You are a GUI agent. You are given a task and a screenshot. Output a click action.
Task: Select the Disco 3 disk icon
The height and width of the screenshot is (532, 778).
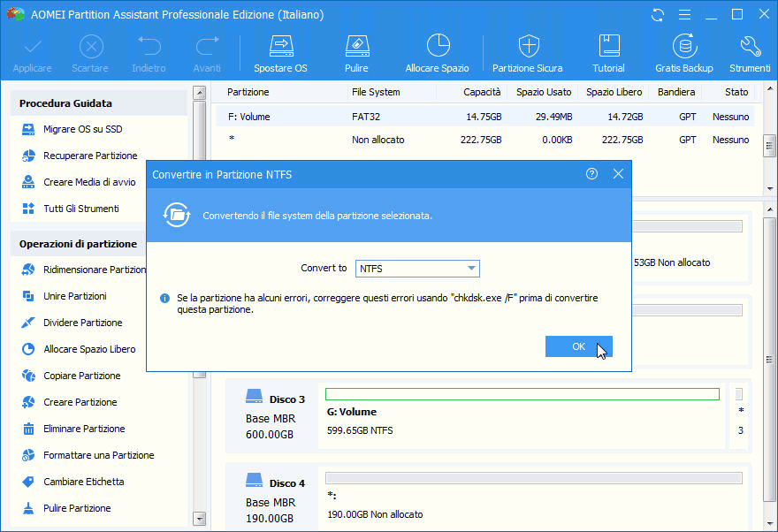click(254, 397)
